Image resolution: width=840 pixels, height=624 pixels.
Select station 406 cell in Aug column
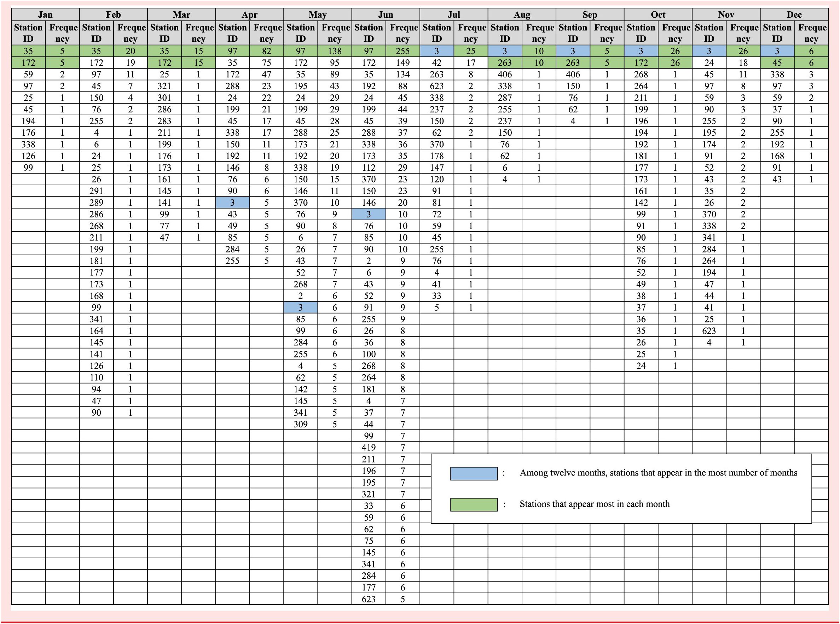click(x=504, y=74)
